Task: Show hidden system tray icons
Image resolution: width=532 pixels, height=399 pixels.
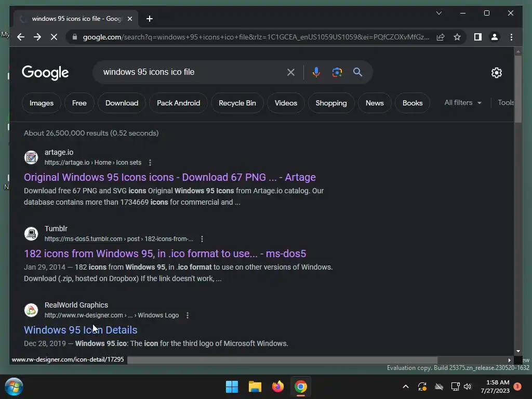Action: (x=405, y=387)
